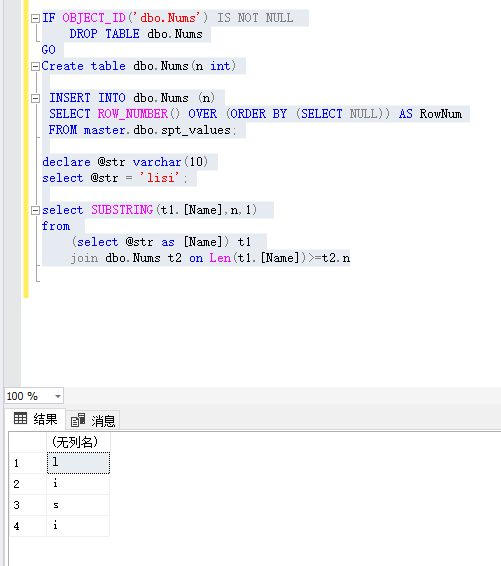Click the ROW_NUMBER function in the editor
Screen dimensions: 501x566
click(x=133, y=114)
